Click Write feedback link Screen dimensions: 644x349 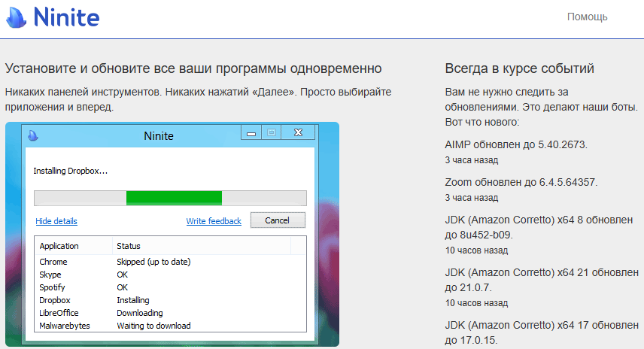tap(214, 221)
